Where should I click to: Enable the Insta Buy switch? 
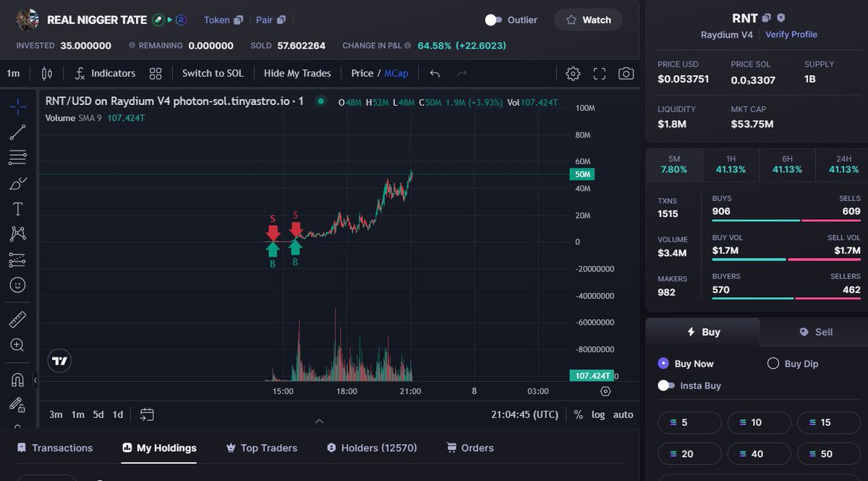click(x=666, y=386)
